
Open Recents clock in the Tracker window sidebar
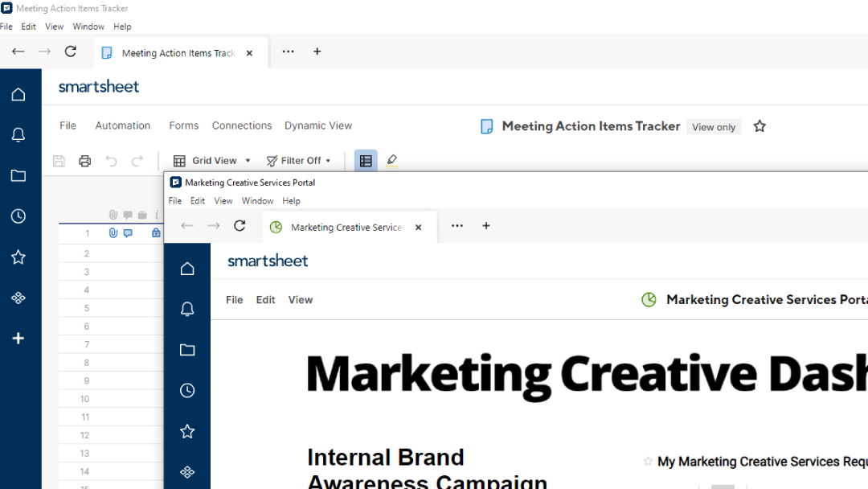[x=18, y=216]
